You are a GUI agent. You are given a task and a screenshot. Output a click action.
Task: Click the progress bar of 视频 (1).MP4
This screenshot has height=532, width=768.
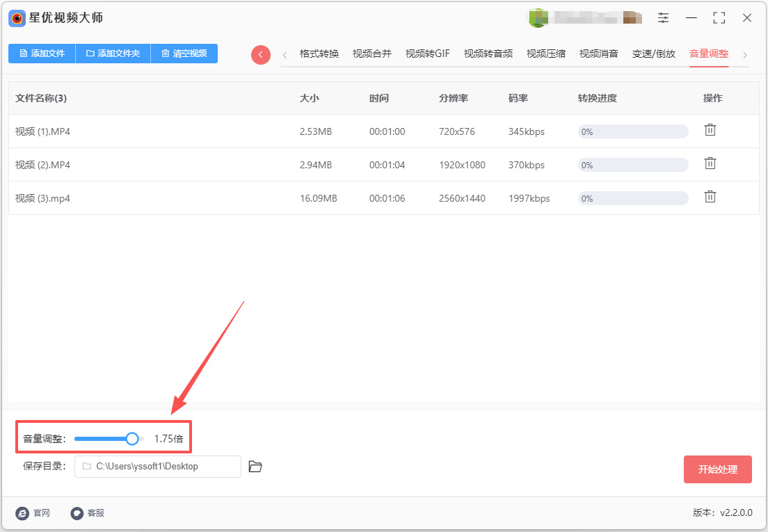(x=633, y=131)
